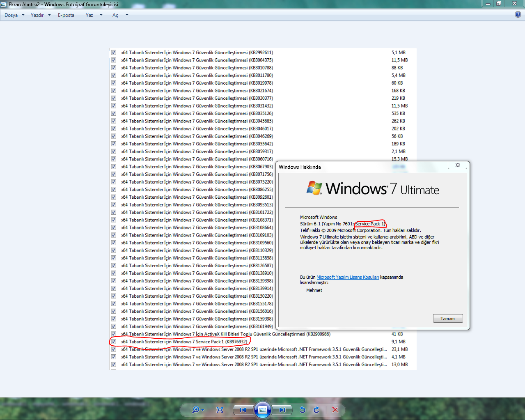Open the Dosya menu
525x420 pixels.
point(11,15)
